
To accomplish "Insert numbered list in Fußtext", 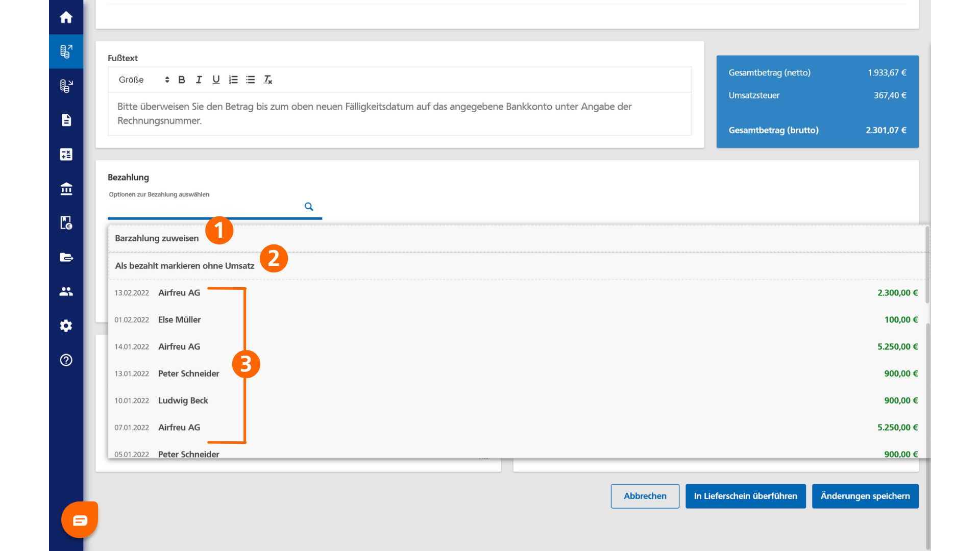I will [x=233, y=80].
